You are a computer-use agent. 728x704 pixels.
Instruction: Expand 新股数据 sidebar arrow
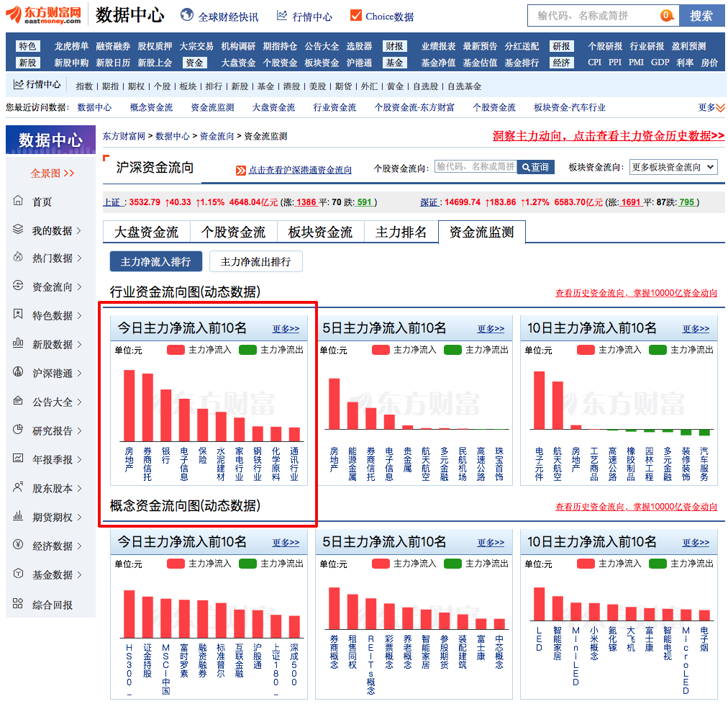pos(78,345)
